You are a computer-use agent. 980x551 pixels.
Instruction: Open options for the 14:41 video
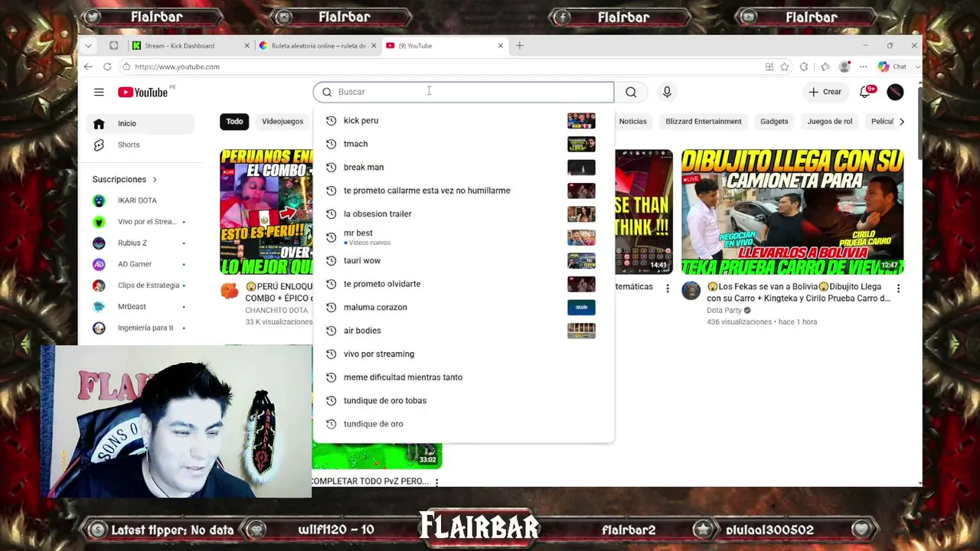point(668,289)
